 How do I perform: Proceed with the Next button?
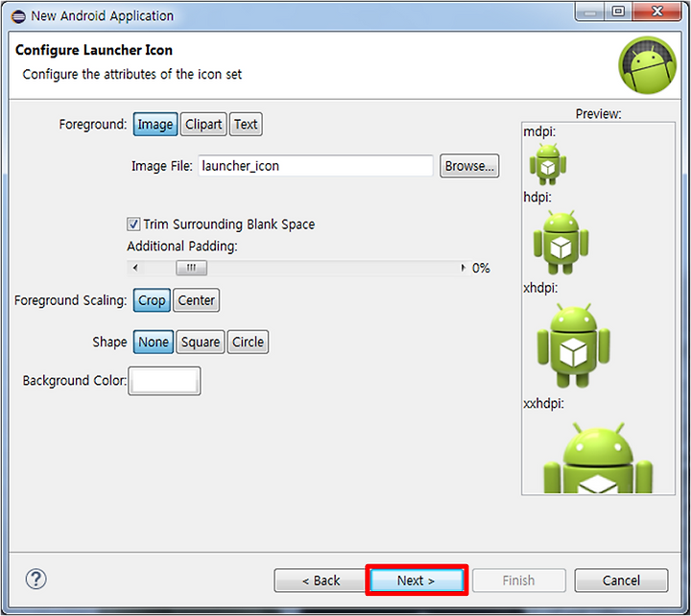(x=417, y=580)
